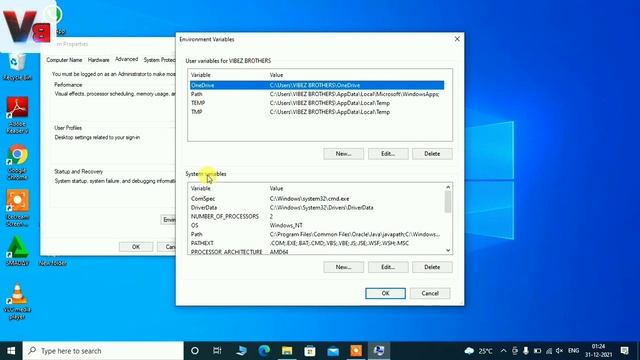
Task: Close the Environment Variables dialog with X
Action: pos(457,39)
